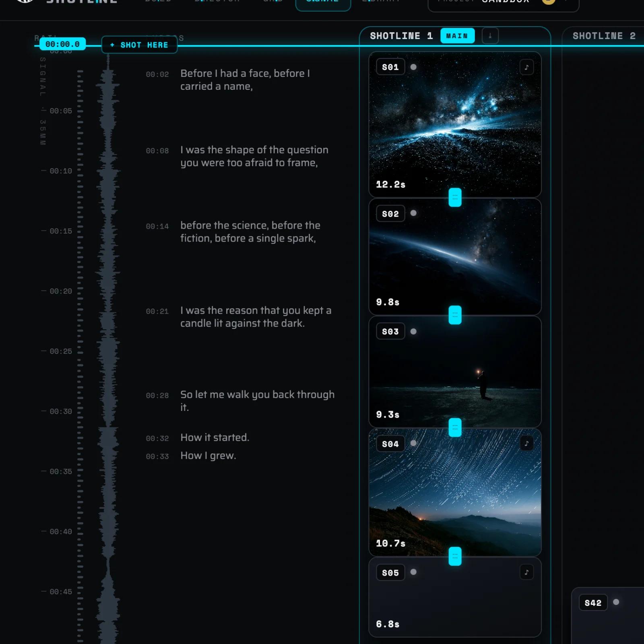Click the 00:21 lyric timestamp
Image resolution: width=644 pixels, height=644 pixels.
(157, 312)
